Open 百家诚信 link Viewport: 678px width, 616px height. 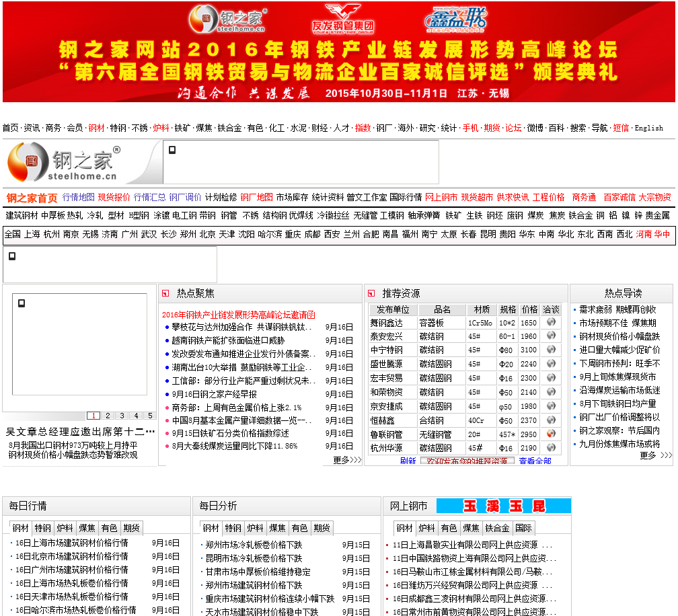[x=619, y=197]
